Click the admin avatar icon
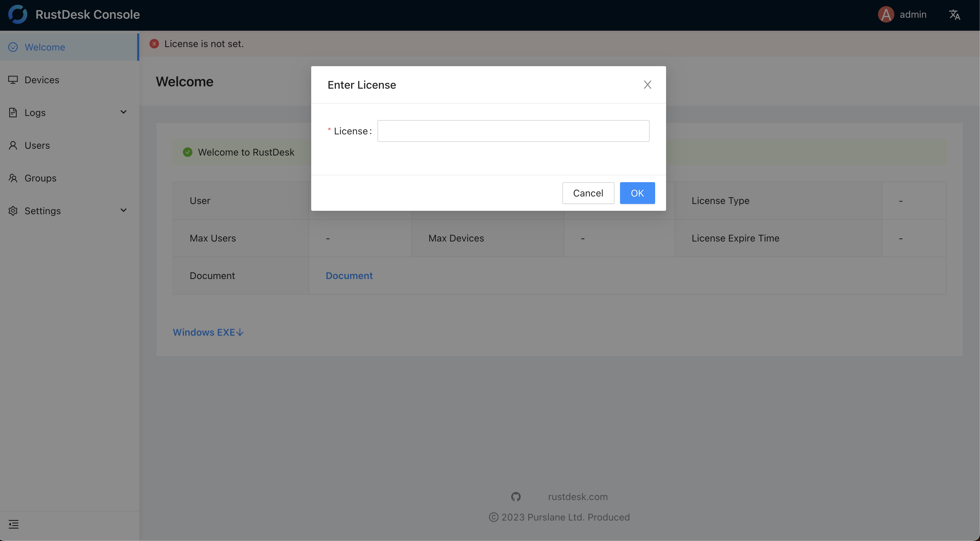Viewport: 980px width, 541px height. (886, 15)
